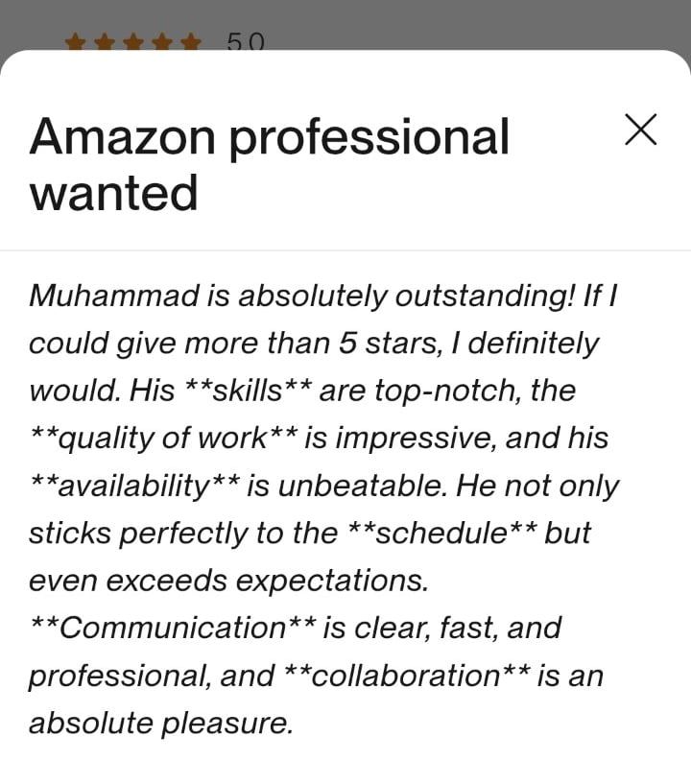The width and height of the screenshot is (691, 784).
Task: Select the "**availability**" word
Action: tap(135, 487)
